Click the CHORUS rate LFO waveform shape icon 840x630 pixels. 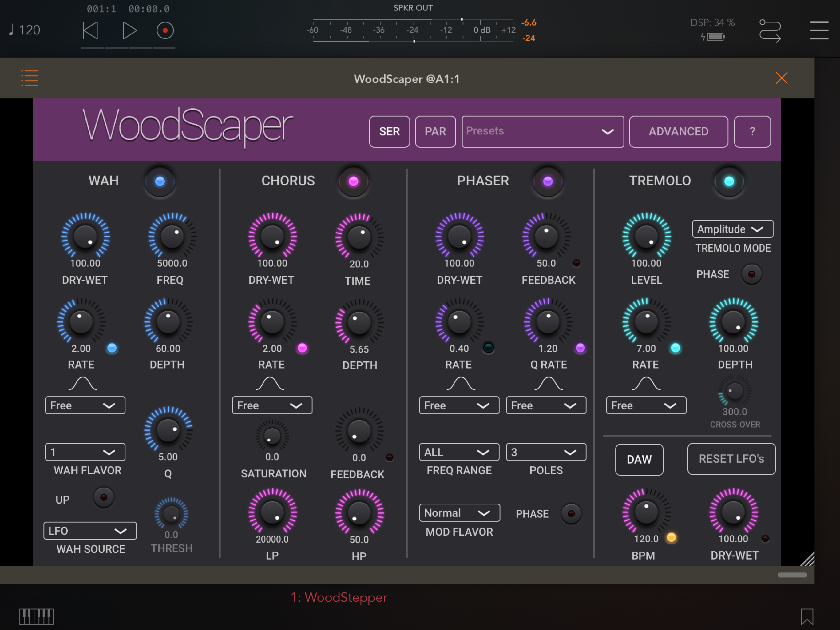pyautogui.click(x=270, y=383)
